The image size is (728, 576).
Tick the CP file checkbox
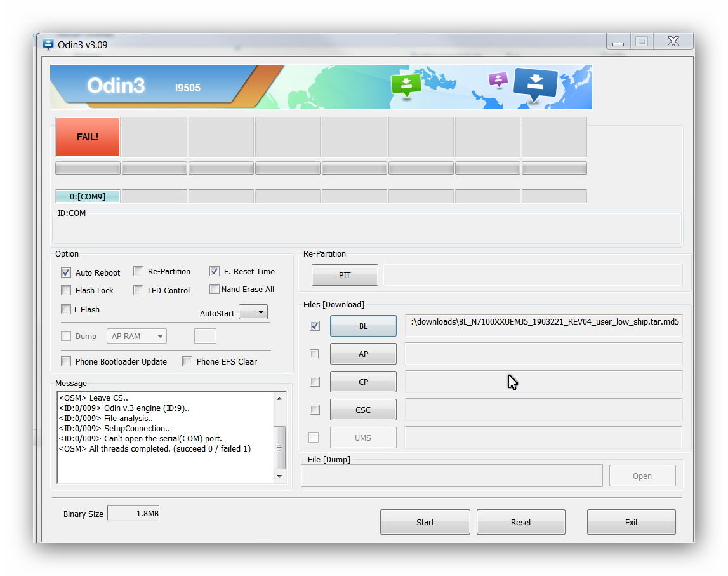point(315,382)
